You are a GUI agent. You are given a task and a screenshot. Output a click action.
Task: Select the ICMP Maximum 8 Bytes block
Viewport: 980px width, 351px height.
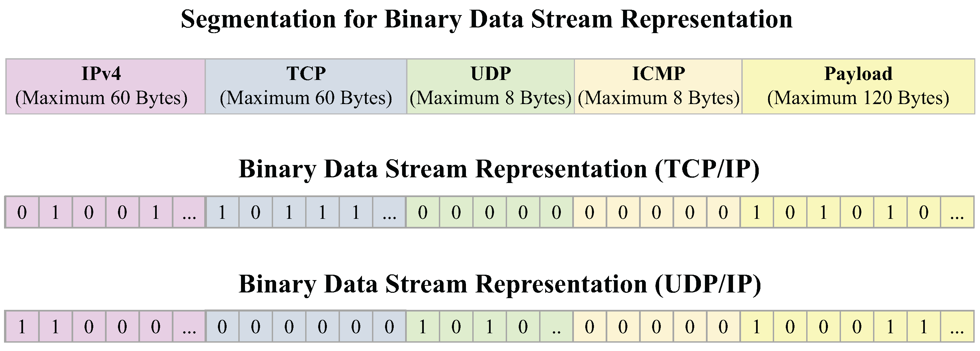point(658,86)
